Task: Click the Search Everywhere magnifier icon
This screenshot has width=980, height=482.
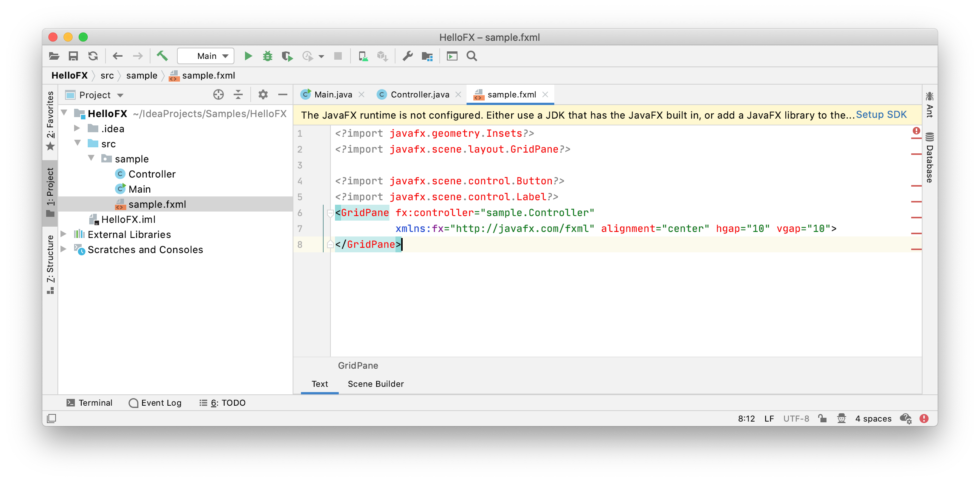Action: (x=472, y=56)
